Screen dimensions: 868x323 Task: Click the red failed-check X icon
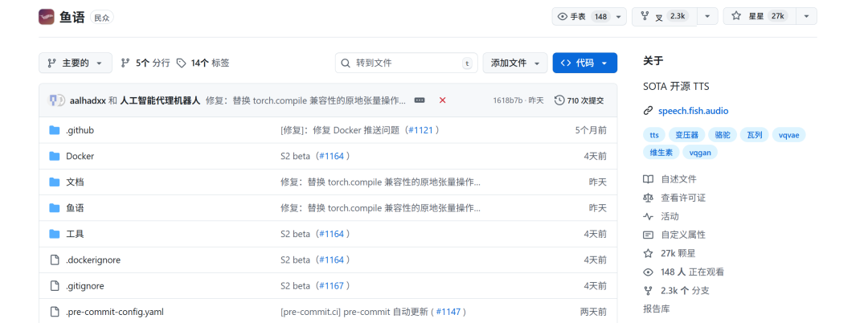point(442,100)
